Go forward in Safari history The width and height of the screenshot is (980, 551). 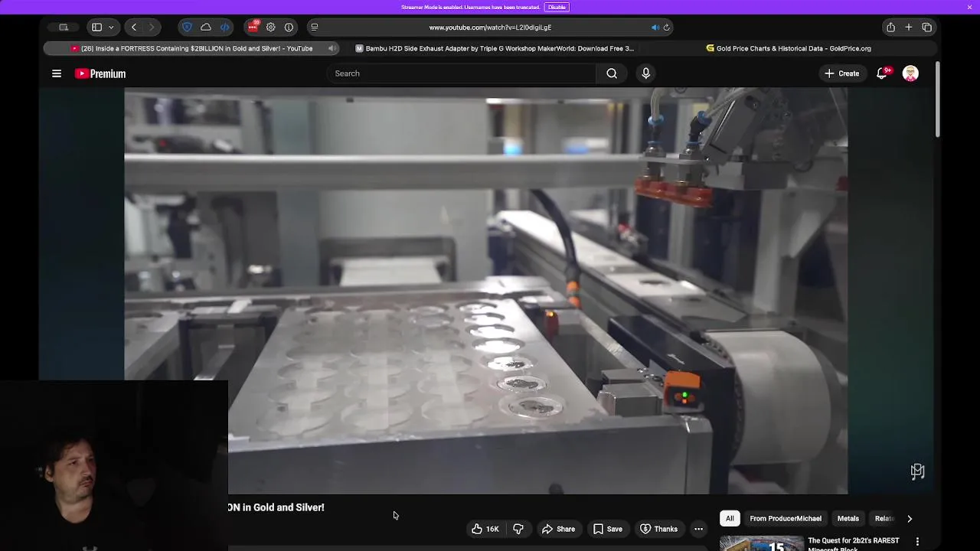151,28
